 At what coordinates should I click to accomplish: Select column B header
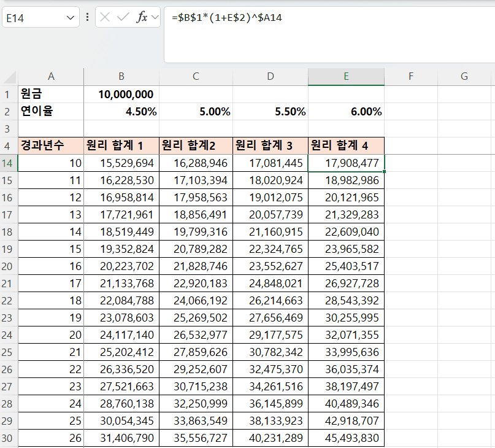pos(121,76)
